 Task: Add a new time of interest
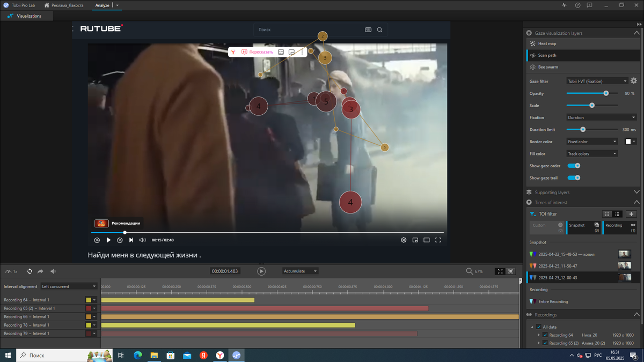coord(632,214)
